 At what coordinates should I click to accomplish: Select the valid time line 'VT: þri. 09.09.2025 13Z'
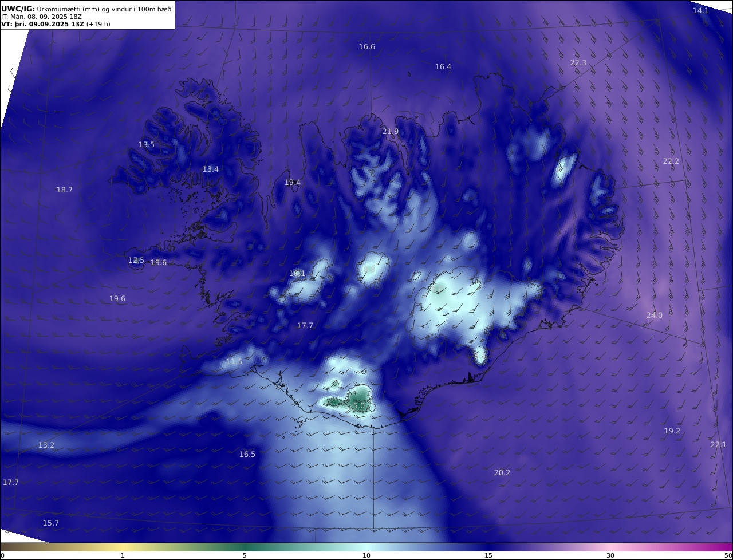(42, 25)
